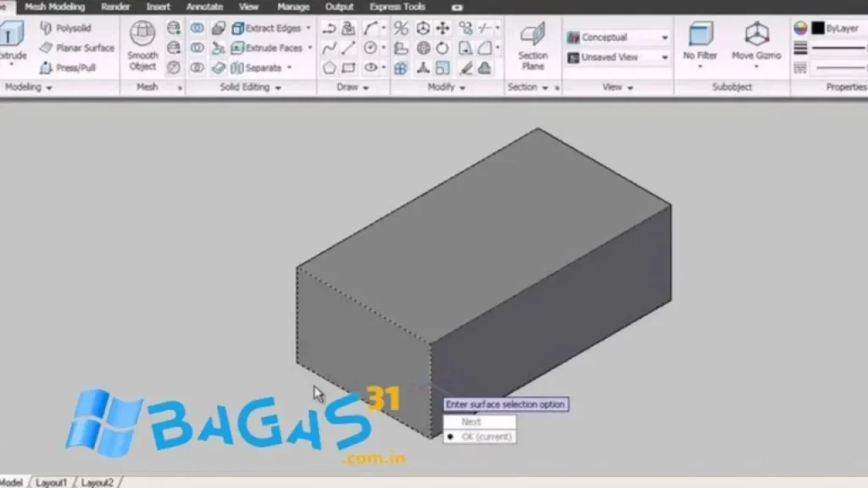Viewport: 868px width, 488px height.
Task: Select the Circle draw tool
Action: 370,48
